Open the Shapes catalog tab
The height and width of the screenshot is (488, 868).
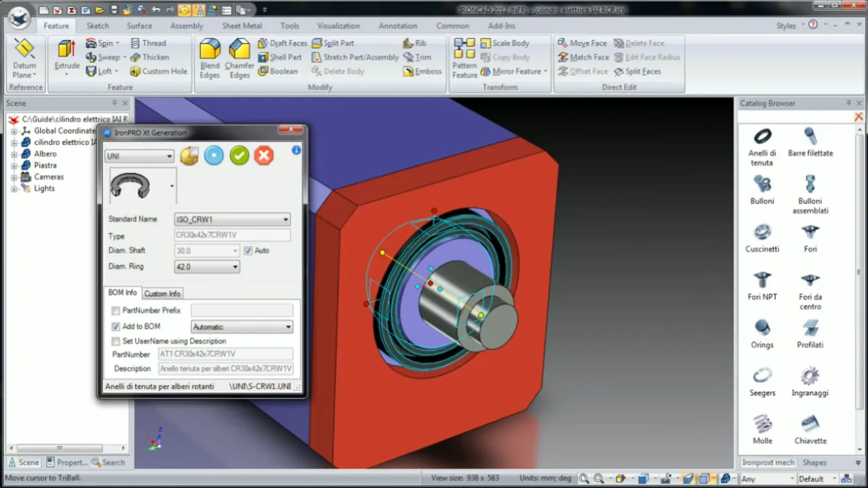pyautogui.click(x=814, y=462)
